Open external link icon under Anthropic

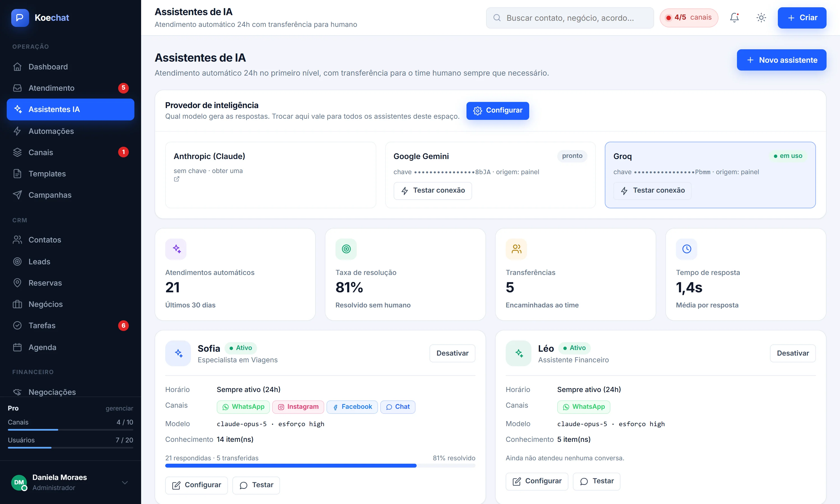(177, 179)
